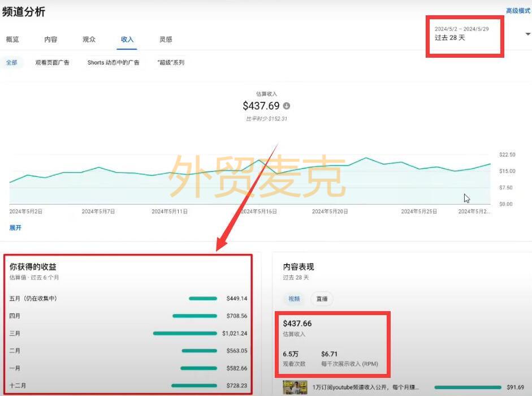Image resolution: width=532 pixels, height=396 pixels.
Task: Select the 收入 tab
Action: click(127, 40)
